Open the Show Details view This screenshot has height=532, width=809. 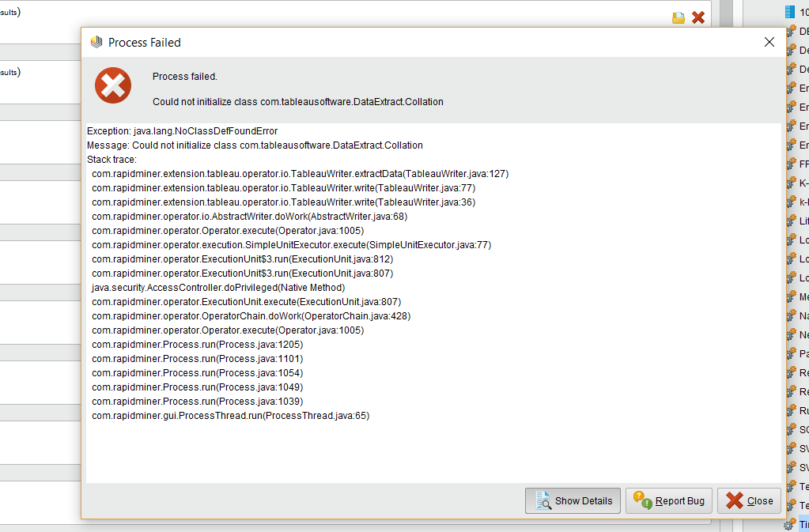[573, 500]
